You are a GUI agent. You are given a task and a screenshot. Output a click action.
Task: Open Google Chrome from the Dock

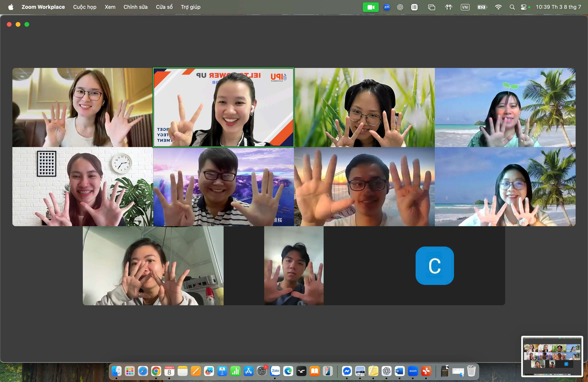click(156, 371)
